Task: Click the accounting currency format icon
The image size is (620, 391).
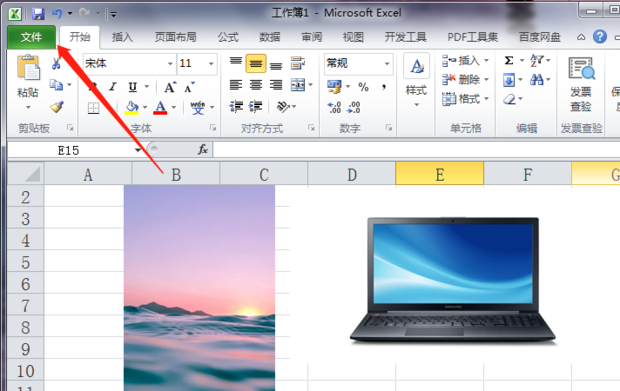Action: pos(334,87)
